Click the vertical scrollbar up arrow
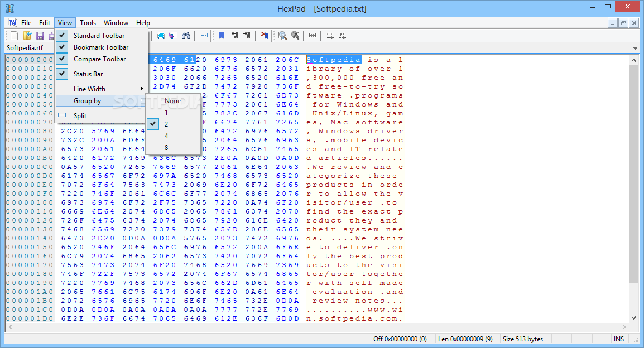This screenshot has height=348, width=644. click(x=634, y=60)
